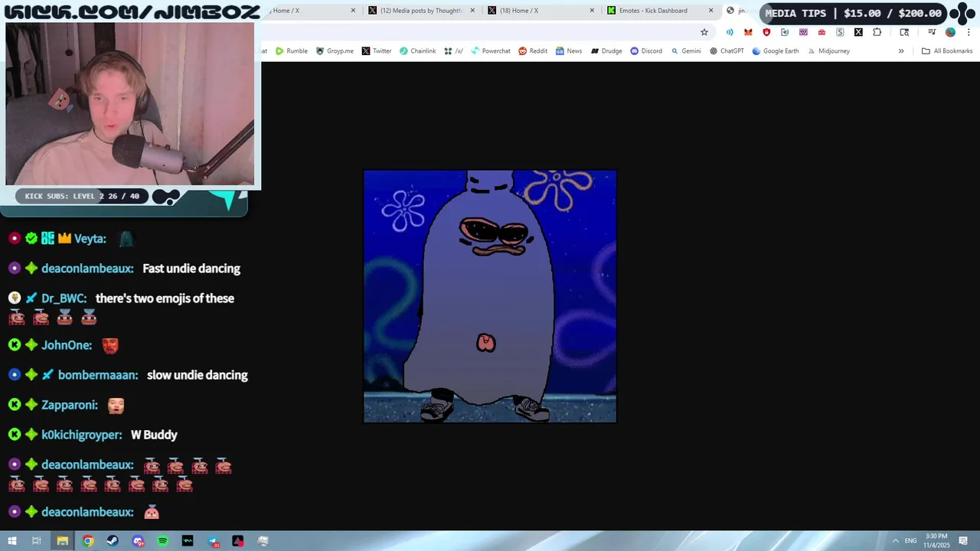Click username k0kichigroyper in chat
980x551 pixels.
click(82, 435)
